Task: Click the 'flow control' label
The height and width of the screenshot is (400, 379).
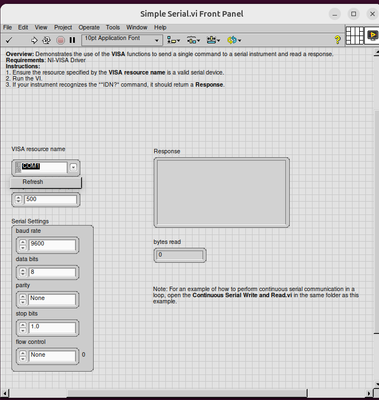Action: tap(31, 342)
